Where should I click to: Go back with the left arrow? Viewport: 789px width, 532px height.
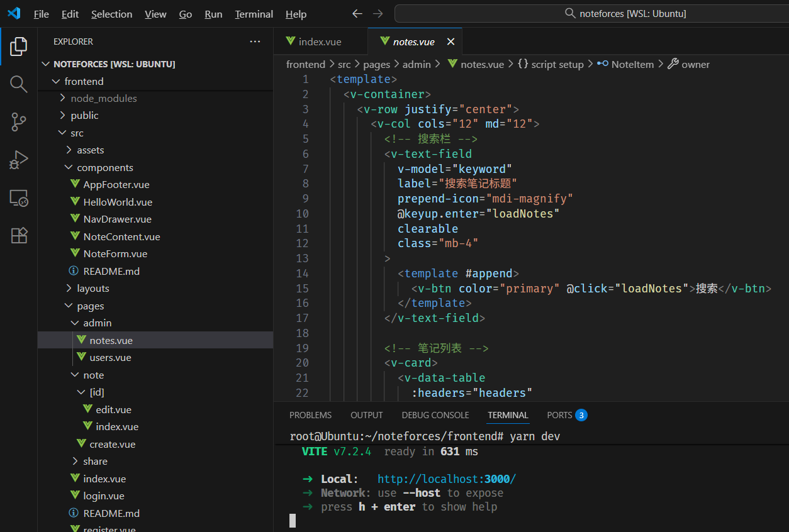point(357,13)
